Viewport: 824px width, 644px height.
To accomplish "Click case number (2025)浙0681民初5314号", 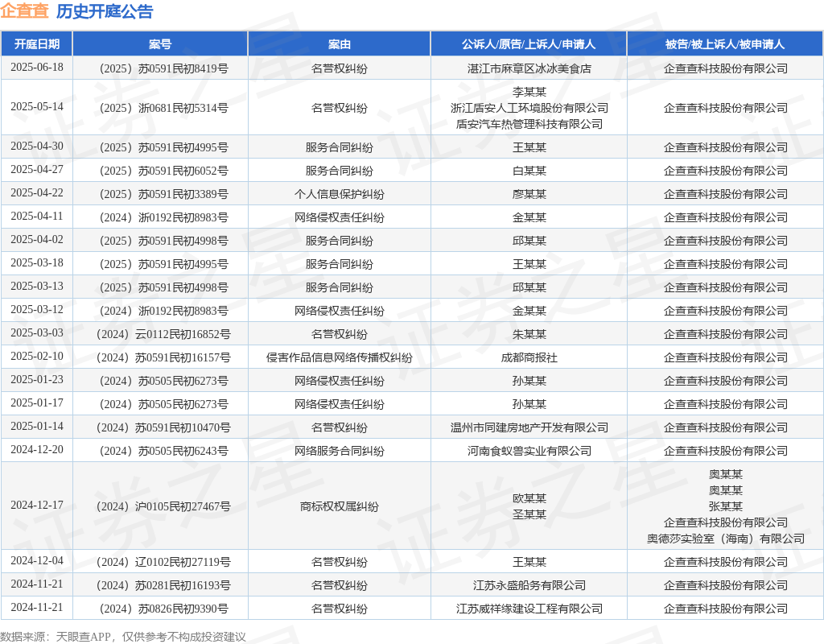I will (163, 108).
